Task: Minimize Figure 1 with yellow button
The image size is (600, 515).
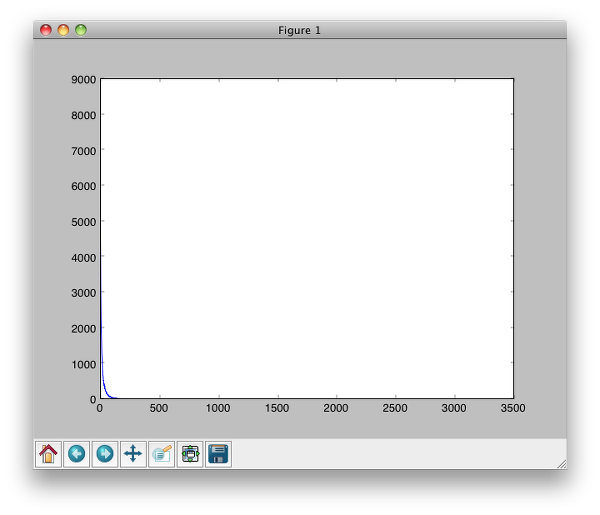Action: pyautogui.click(x=63, y=30)
